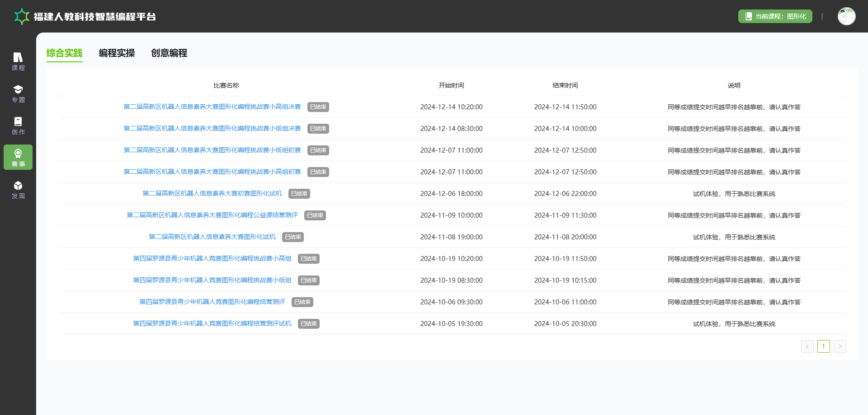Click the 当前课程: 图形化 course button
868x415 pixels.
coord(775,16)
